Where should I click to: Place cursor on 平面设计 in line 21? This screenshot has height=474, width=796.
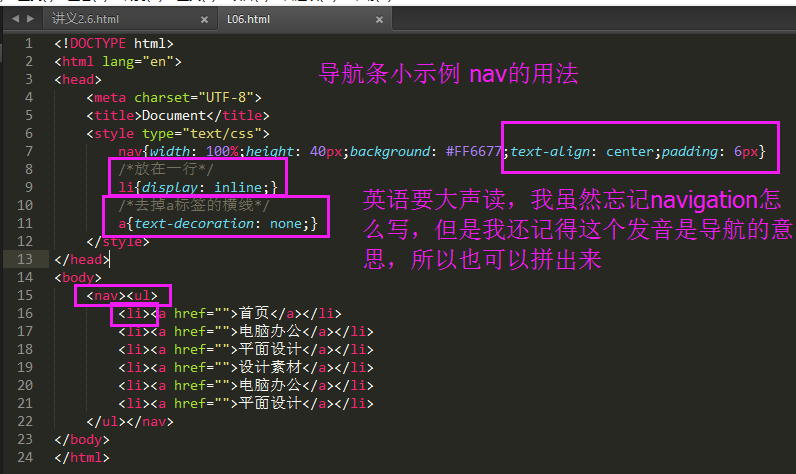point(270,403)
